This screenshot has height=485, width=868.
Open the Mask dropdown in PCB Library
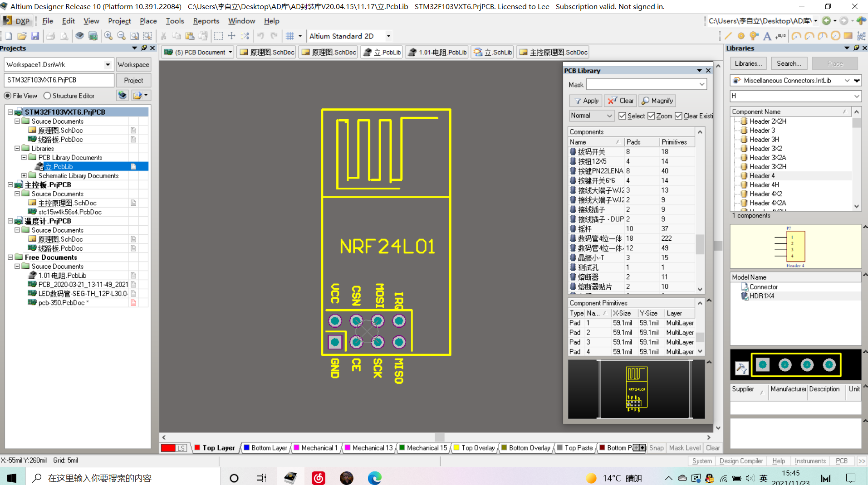pyautogui.click(x=702, y=84)
